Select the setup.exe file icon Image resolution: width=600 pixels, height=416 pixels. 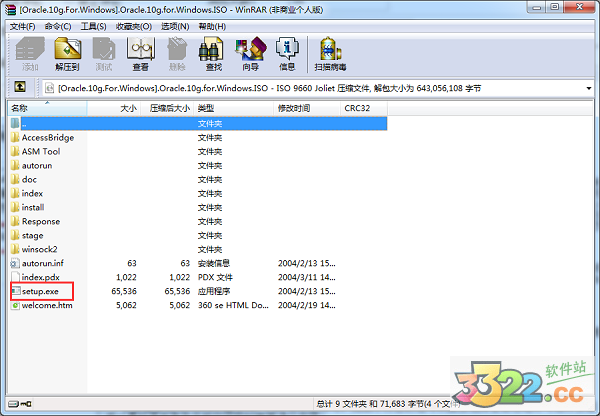coord(16,291)
